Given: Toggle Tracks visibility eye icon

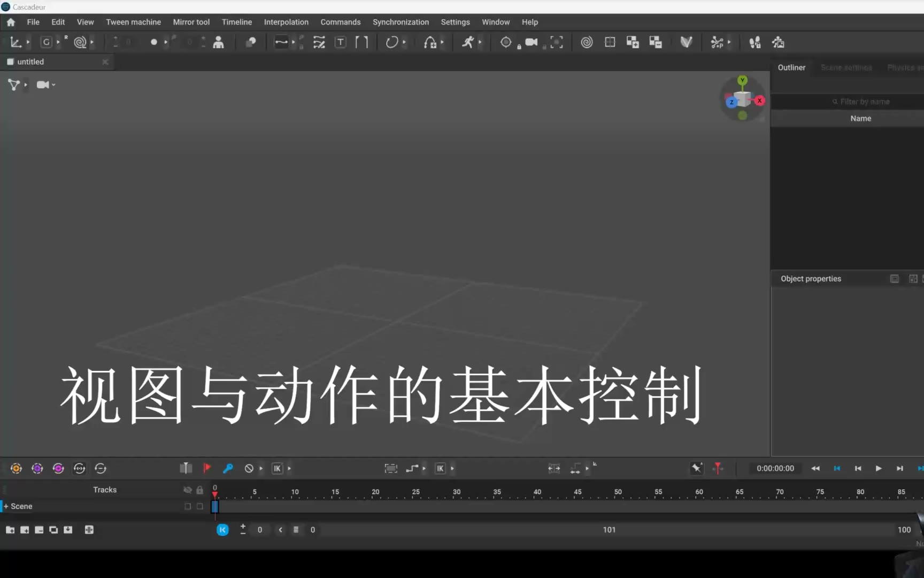Looking at the screenshot, I should tap(188, 490).
